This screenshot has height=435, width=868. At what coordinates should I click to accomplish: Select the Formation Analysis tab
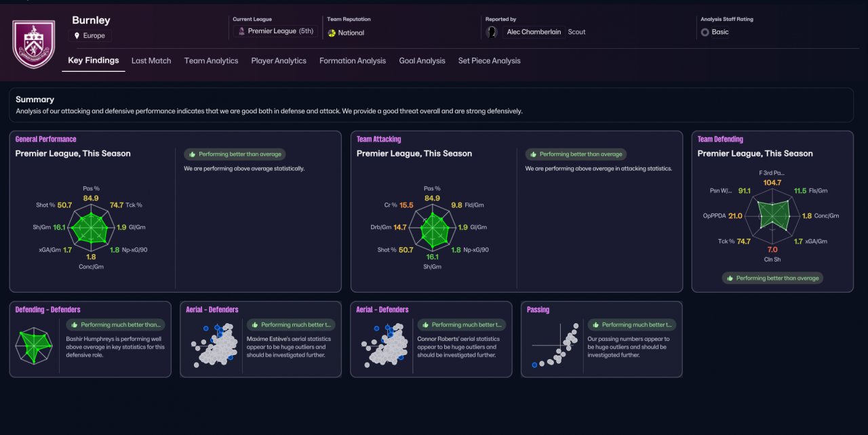click(x=353, y=60)
